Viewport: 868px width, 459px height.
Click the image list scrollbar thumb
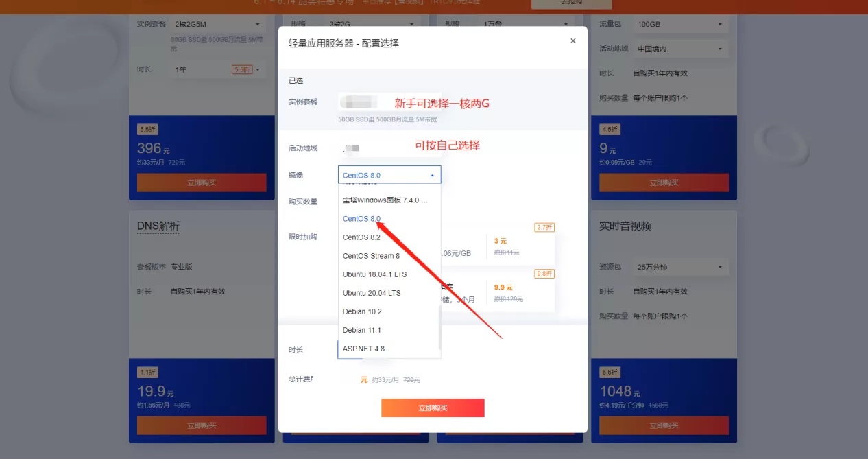tap(439, 327)
